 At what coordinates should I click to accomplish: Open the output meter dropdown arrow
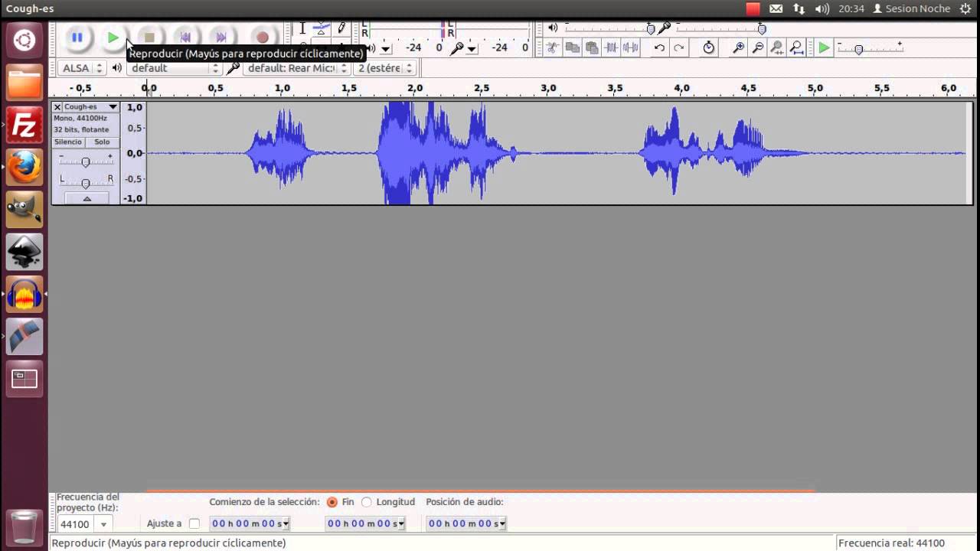pyautogui.click(x=386, y=48)
